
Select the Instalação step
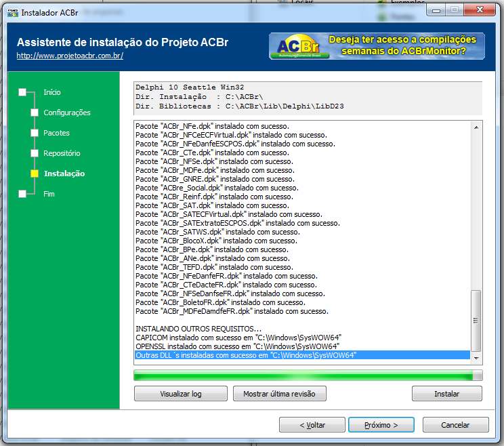coord(64,174)
